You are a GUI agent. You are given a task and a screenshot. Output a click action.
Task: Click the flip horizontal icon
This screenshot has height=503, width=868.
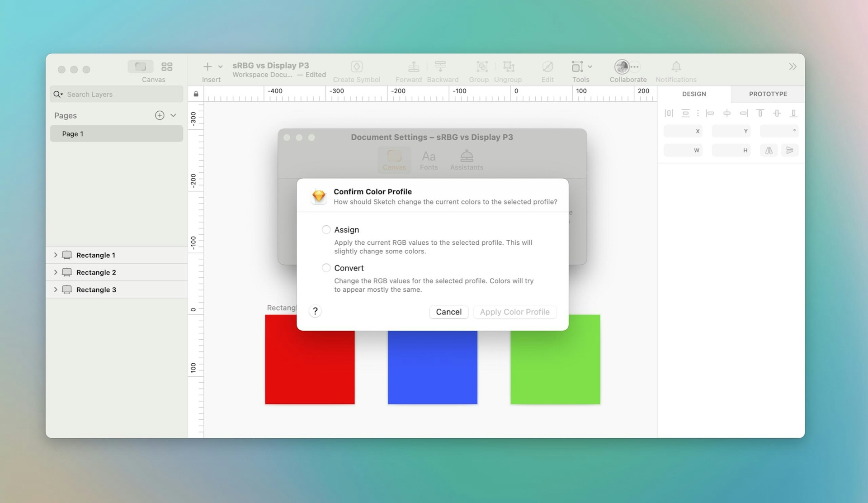tap(769, 150)
